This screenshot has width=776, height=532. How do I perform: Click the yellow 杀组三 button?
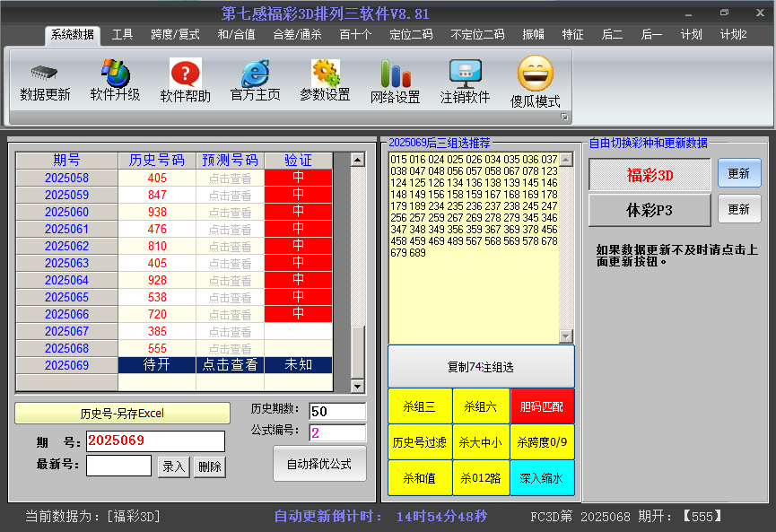pos(420,406)
